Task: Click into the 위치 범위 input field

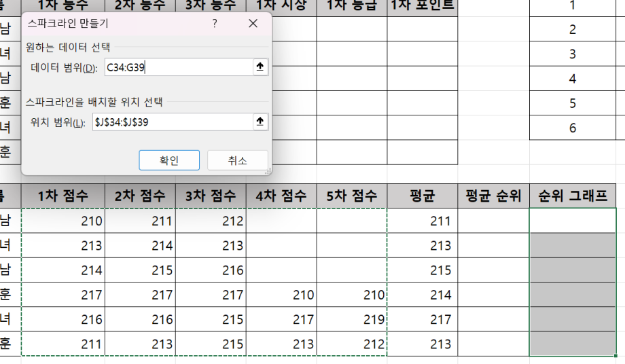Action: 171,122
